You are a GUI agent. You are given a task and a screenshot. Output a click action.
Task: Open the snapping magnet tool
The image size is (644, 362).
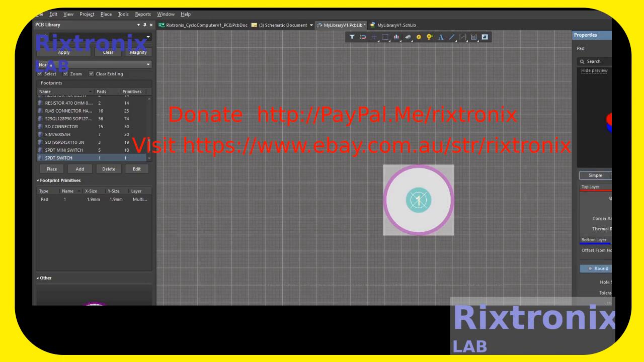click(363, 37)
